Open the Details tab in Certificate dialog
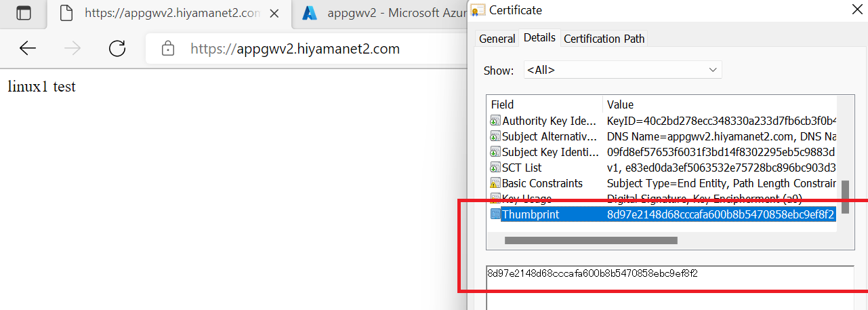The width and height of the screenshot is (868, 310). (539, 38)
